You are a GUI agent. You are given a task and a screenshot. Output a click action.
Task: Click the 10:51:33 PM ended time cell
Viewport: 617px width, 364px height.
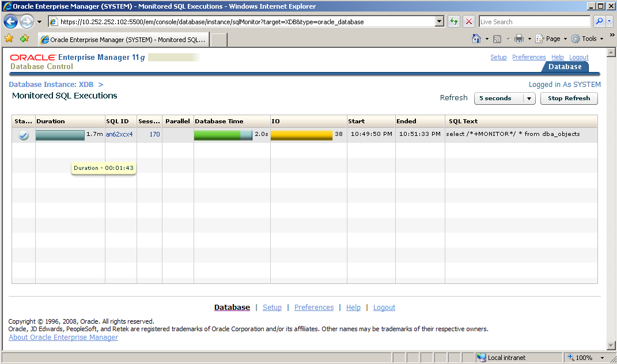(x=420, y=134)
